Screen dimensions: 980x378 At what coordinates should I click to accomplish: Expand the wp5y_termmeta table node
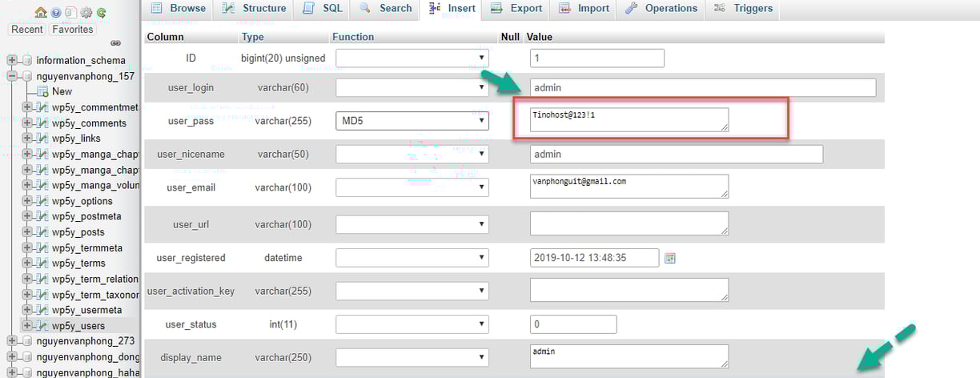tap(28, 247)
